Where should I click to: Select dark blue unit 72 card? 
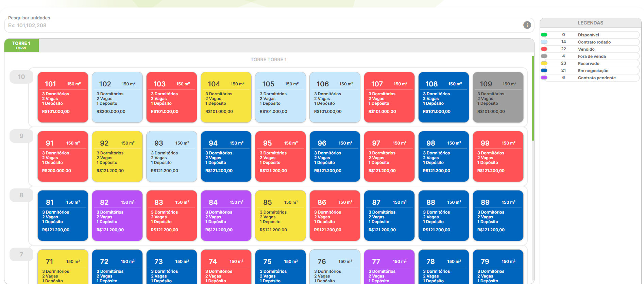[x=117, y=267]
